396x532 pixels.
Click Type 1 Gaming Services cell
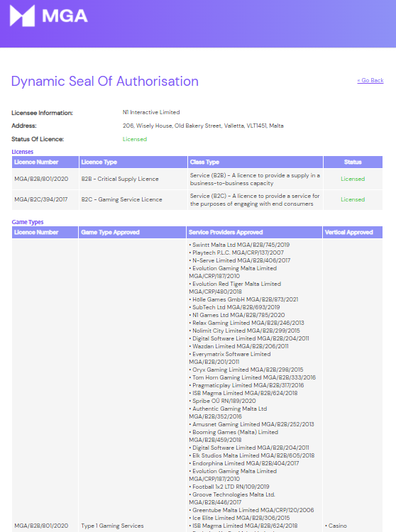click(x=112, y=526)
